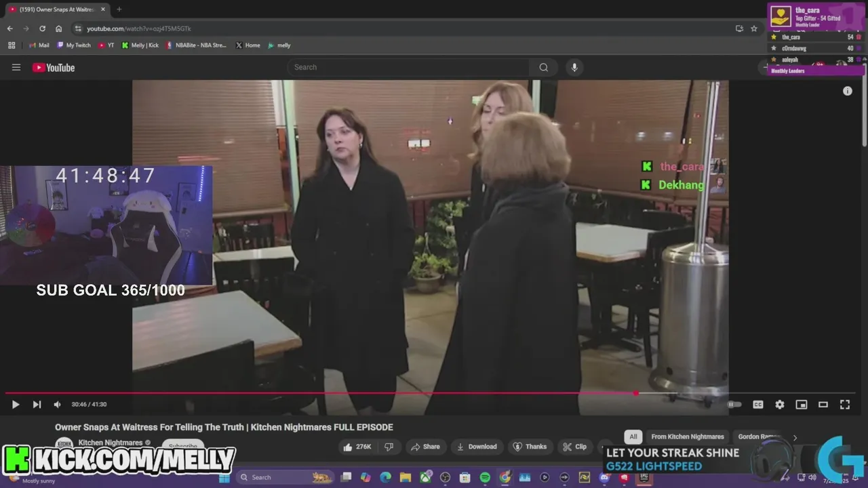The height and width of the screenshot is (488, 868).
Task: Download the video
Action: point(477,447)
